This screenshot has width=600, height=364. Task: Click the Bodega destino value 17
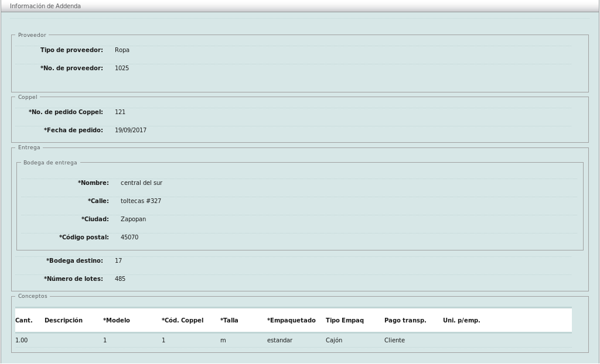118,261
